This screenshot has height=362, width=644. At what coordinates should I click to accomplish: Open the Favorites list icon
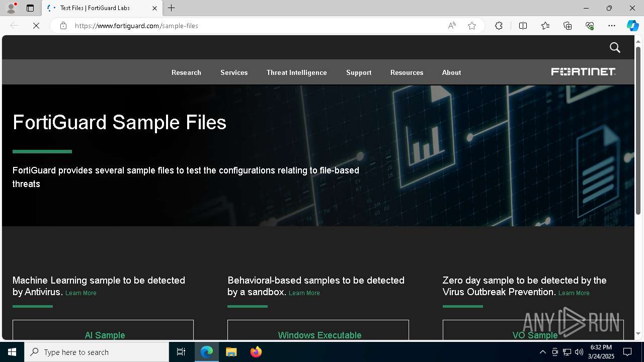click(x=545, y=26)
